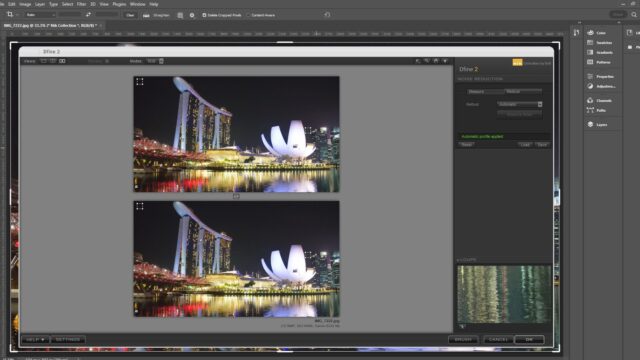
Task: Open the Plugins menu
Action: [x=119, y=4]
